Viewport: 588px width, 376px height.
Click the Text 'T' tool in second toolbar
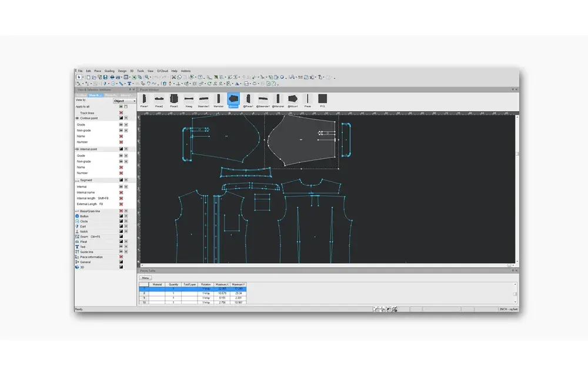(129, 83)
